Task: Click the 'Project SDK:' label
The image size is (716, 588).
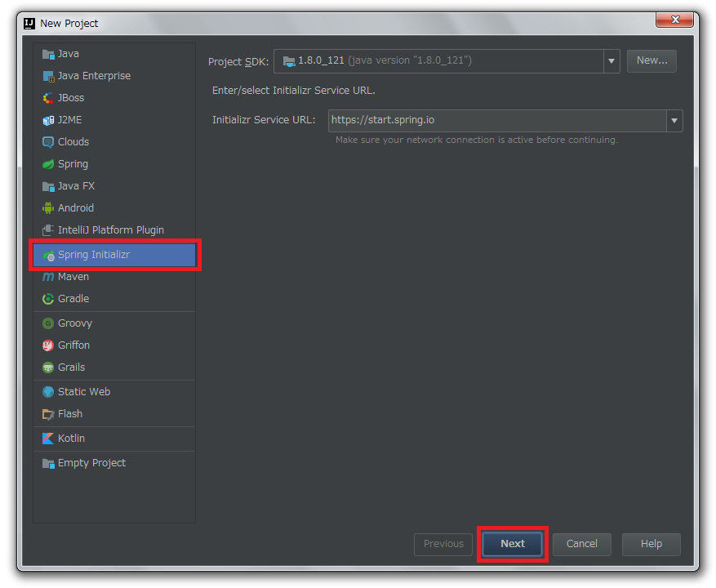Action: coord(238,62)
